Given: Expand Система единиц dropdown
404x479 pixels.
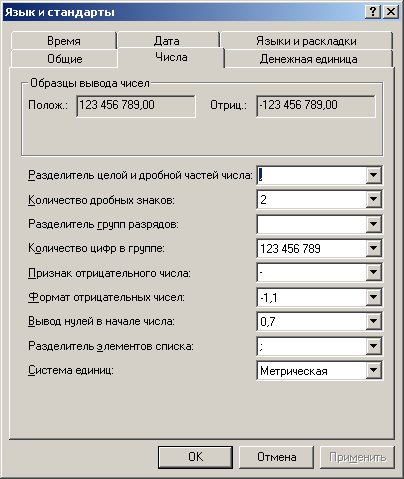Looking at the screenshot, I should pyautogui.click(x=373, y=370).
